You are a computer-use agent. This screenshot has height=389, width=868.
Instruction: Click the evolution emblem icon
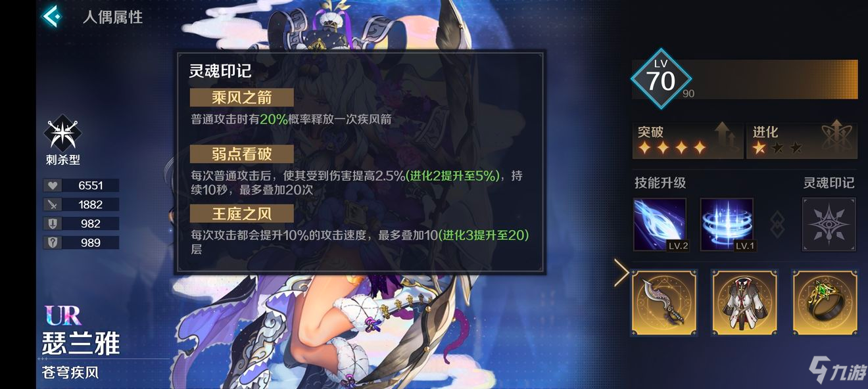coord(839,137)
